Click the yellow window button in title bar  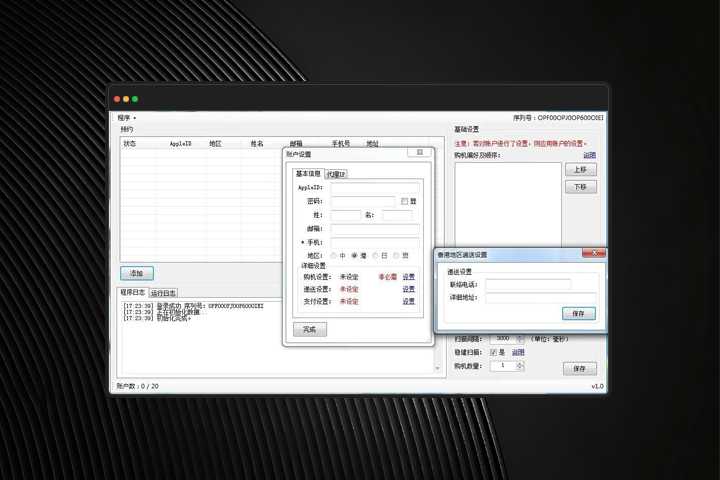coord(126,99)
